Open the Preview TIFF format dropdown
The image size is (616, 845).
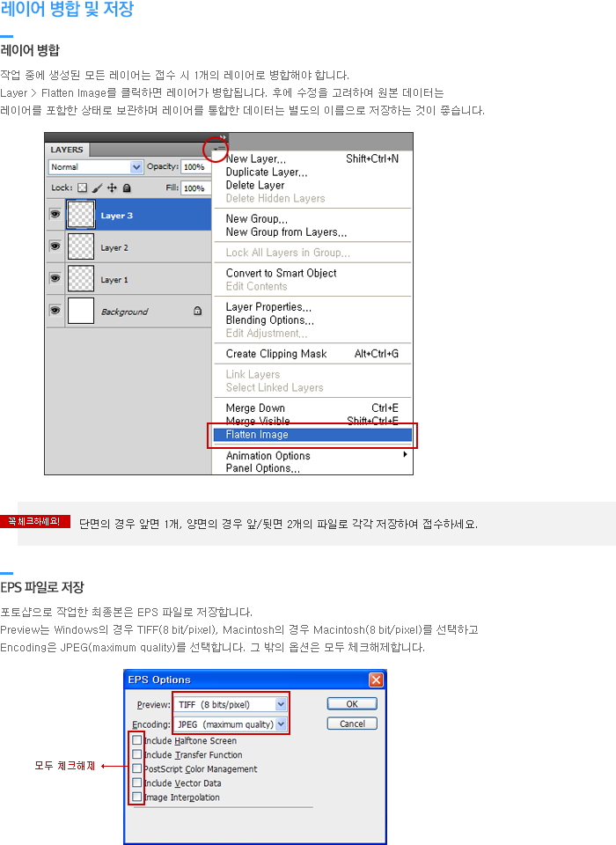click(x=231, y=705)
